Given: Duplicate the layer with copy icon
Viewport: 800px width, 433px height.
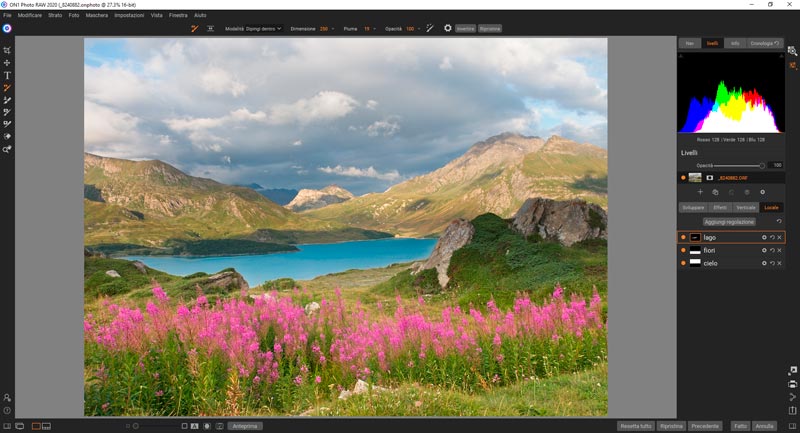Looking at the screenshot, I should tap(715, 192).
